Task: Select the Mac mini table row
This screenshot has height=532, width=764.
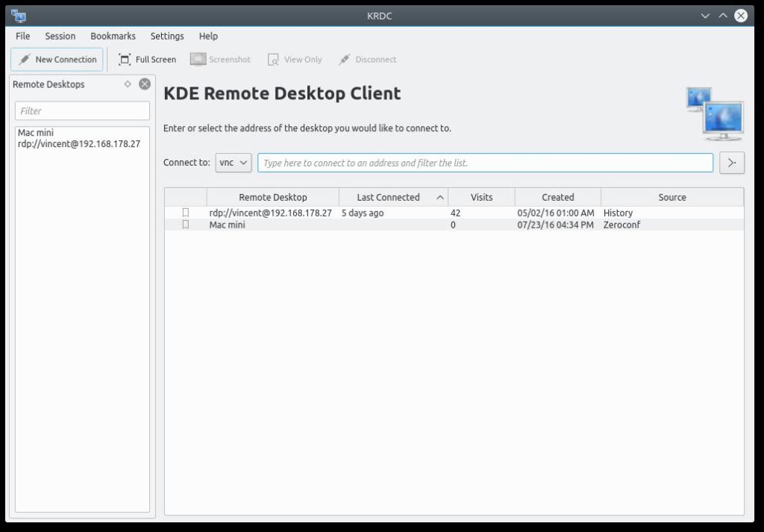Action: point(454,225)
